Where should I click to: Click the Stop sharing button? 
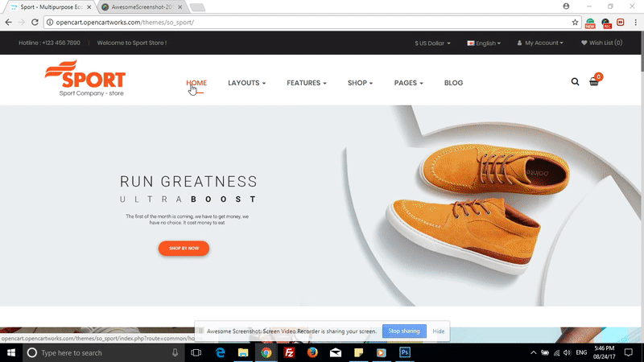coord(404,331)
